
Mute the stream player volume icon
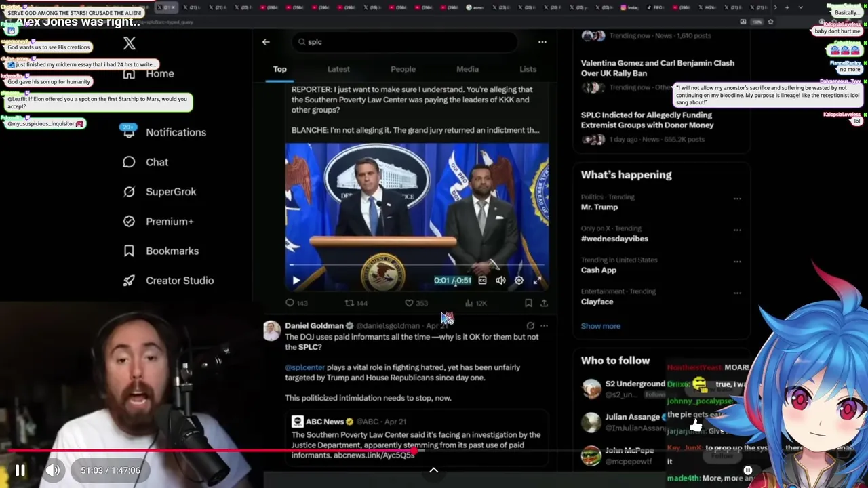[53, 470]
